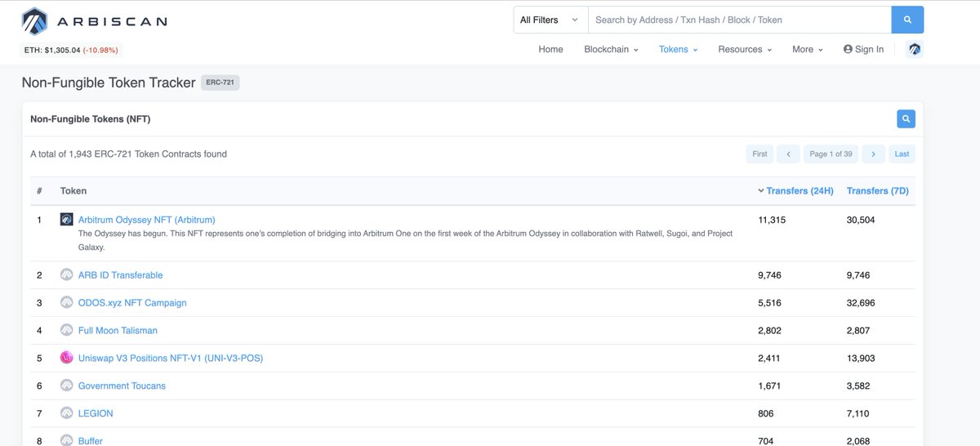Image resolution: width=980 pixels, height=446 pixels.
Task: Click the 11,315 transfers value
Action: tap(772, 220)
